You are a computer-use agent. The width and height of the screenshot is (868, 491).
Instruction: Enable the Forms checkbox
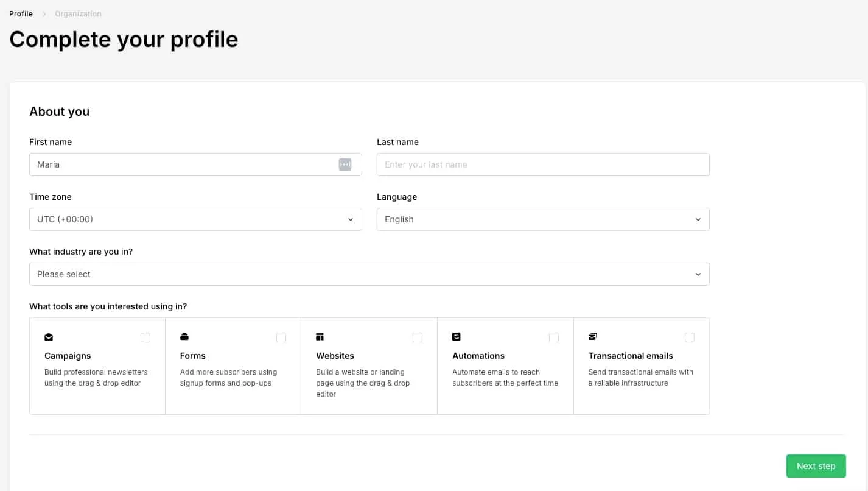[x=281, y=337]
